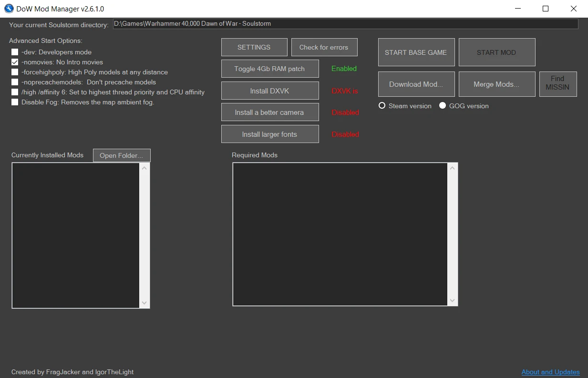Enable /high /affinity 6 thread priority option
This screenshot has width=588, height=378.
coord(15,92)
